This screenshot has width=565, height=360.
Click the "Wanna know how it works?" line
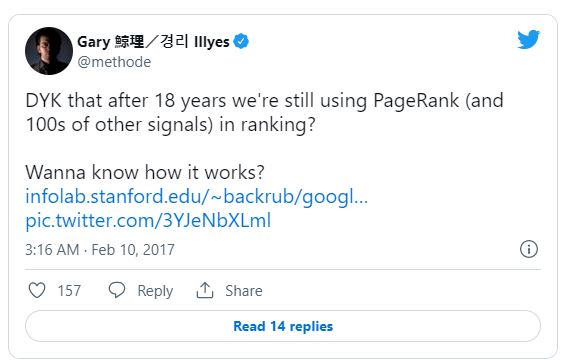(x=145, y=172)
